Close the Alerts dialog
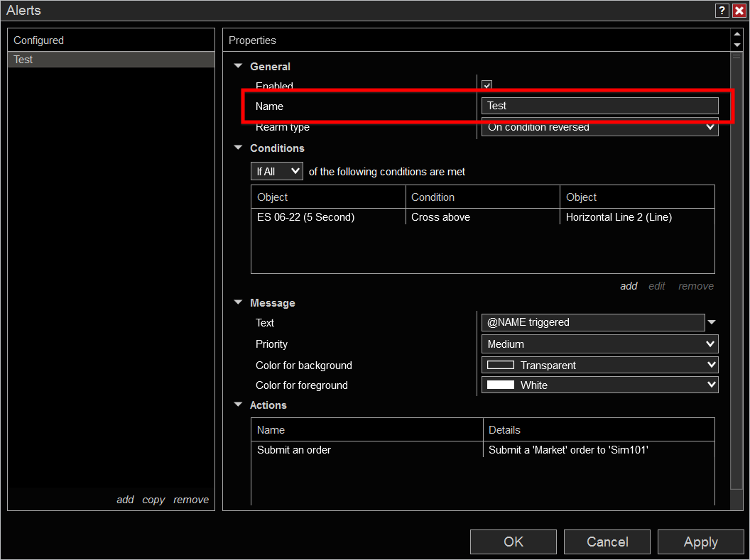This screenshot has width=750, height=560. tap(739, 11)
